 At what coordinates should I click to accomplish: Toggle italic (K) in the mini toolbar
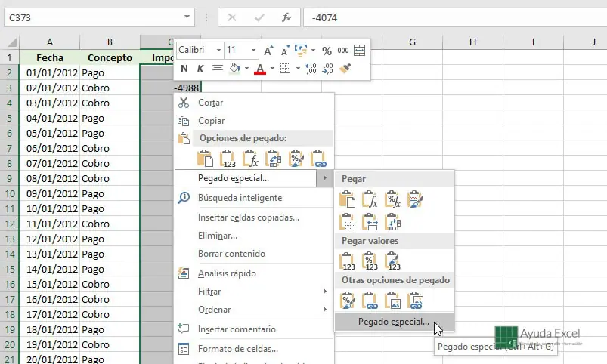[200, 69]
